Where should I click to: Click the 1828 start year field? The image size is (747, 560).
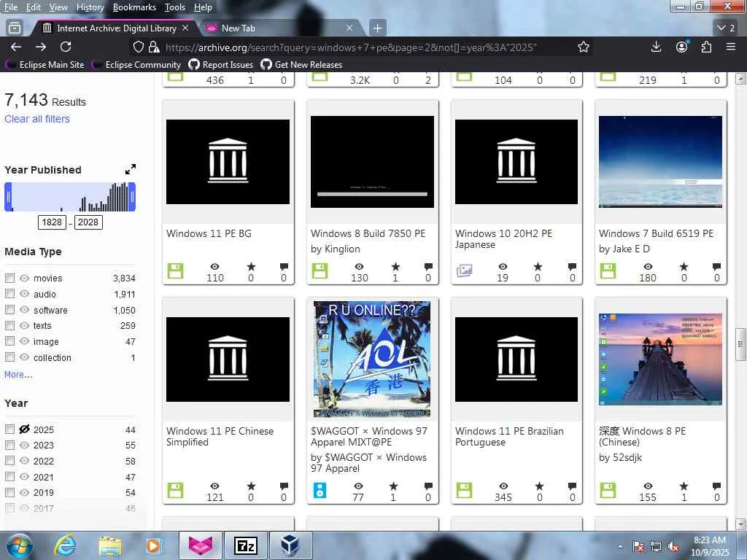[x=52, y=222]
